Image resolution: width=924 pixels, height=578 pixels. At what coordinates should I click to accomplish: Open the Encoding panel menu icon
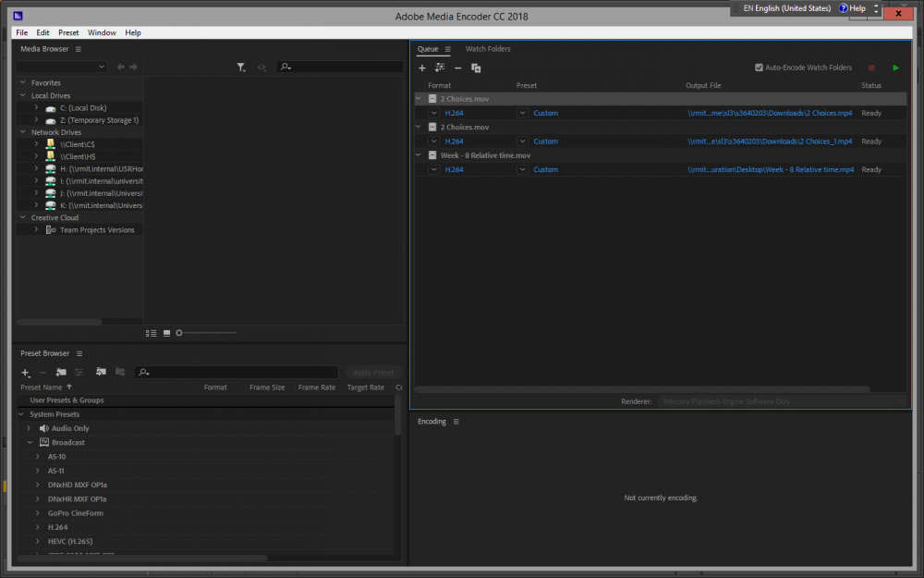(x=456, y=422)
